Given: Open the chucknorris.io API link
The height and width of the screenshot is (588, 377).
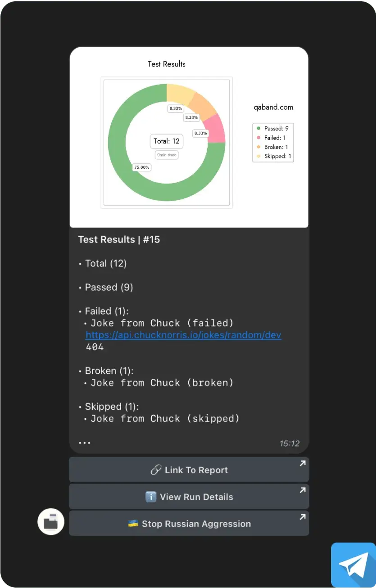Looking at the screenshot, I should coord(183,335).
